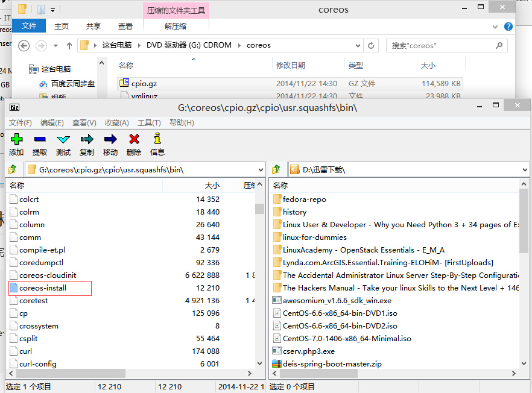The image size is (532, 393).
Task: Click This PC (这台电脑) icon in Explorer sidebar
Action: pyautogui.click(x=34, y=69)
